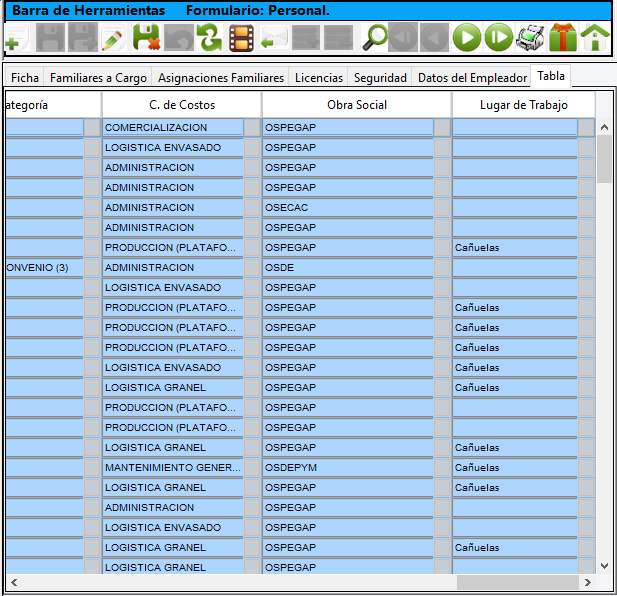The width and height of the screenshot is (617, 596).
Task: Open the Licencias tab
Action: [x=319, y=77]
